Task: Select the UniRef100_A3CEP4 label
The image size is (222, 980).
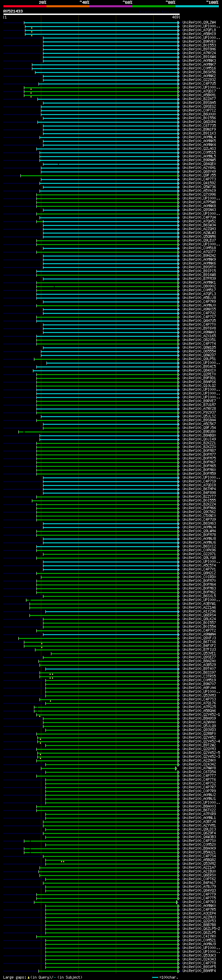Action: pos(199,913)
